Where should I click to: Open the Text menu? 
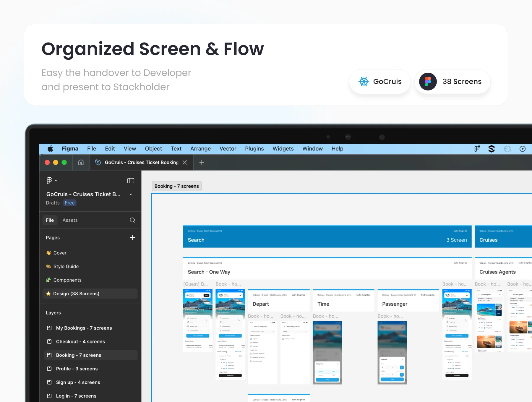(176, 149)
